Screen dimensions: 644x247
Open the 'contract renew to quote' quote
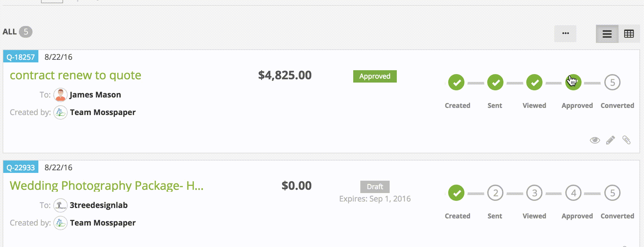click(x=75, y=75)
